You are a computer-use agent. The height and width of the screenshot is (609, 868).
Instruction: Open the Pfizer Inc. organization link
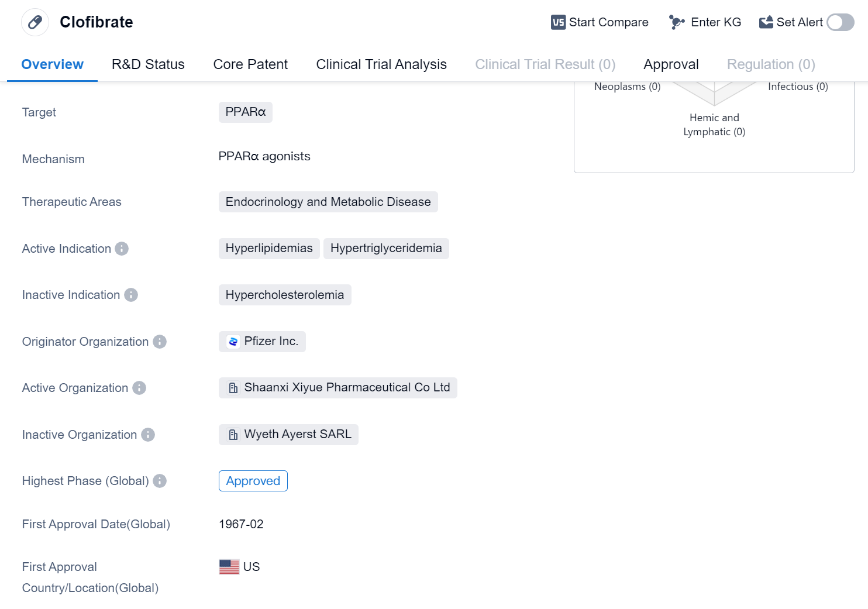(271, 341)
